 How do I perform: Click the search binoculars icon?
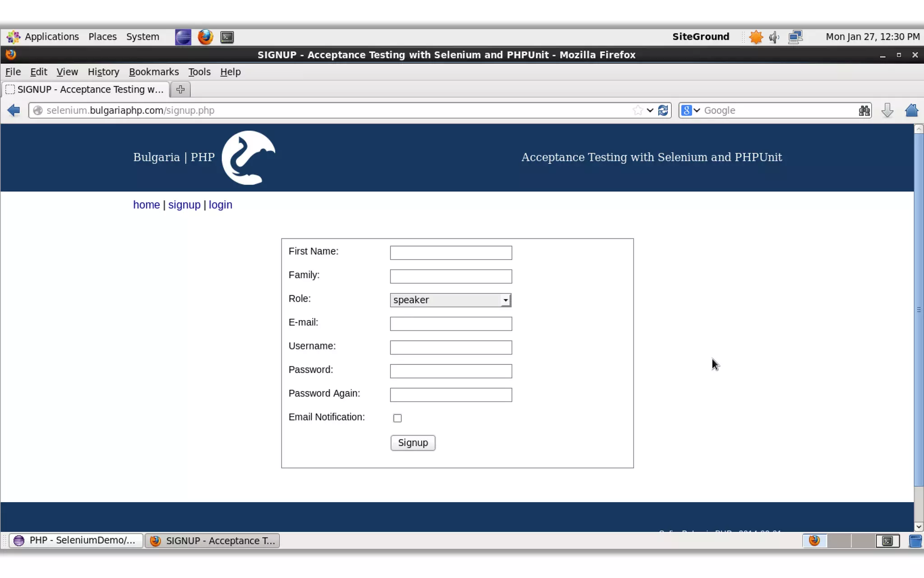(x=864, y=110)
